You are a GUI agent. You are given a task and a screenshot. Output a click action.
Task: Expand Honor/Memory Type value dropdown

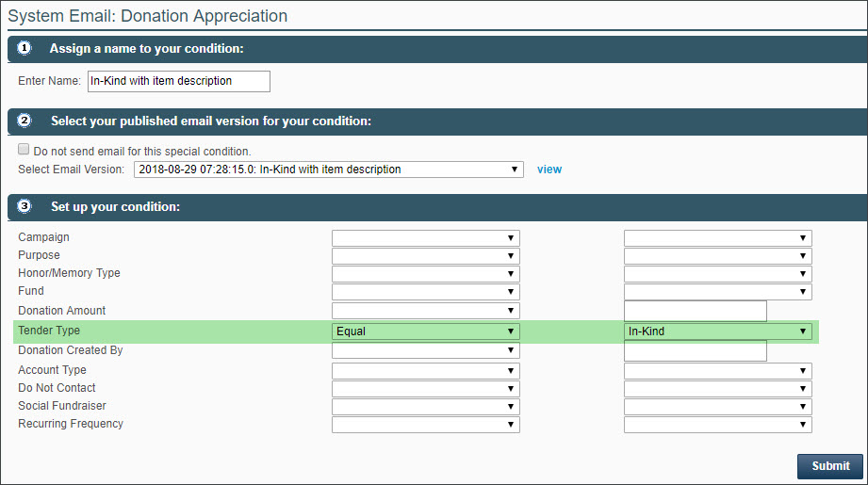pyautogui.click(x=717, y=274)
